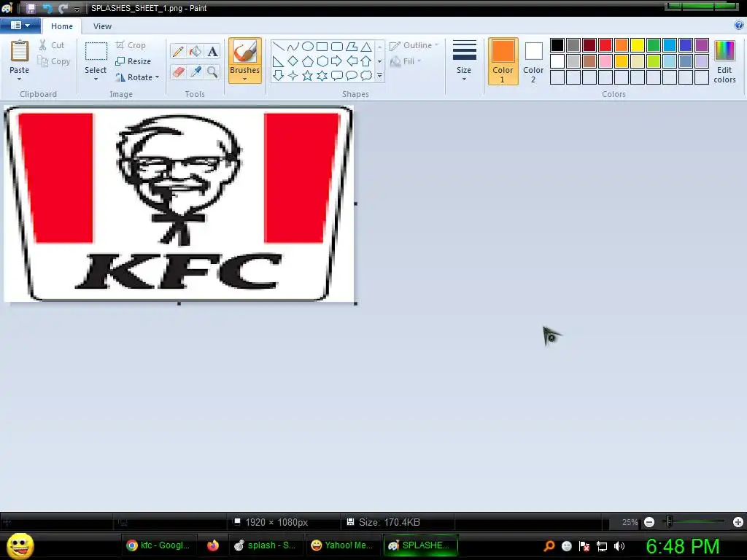Open the Rotate dropdown

pos(137,77)
